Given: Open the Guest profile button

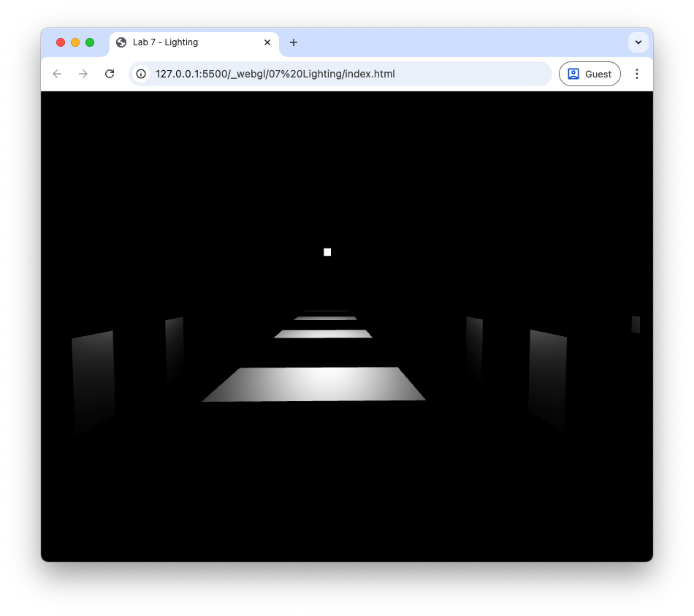Looking at the screenshot, I should pos(590,74).
